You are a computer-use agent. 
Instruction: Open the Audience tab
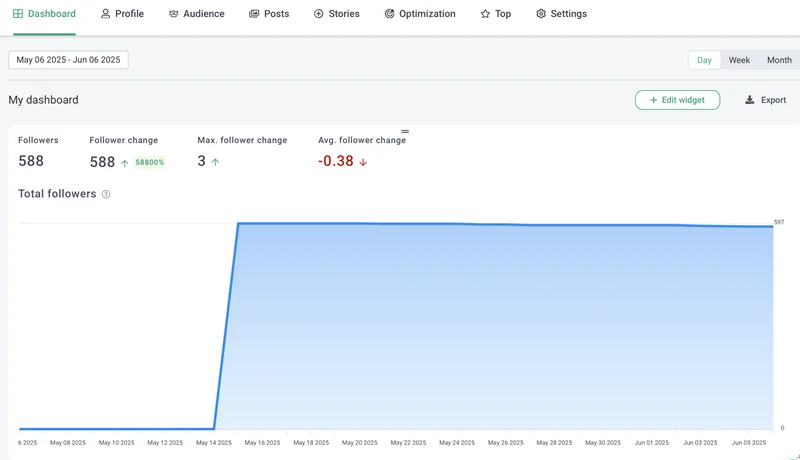tap(196, 14)
